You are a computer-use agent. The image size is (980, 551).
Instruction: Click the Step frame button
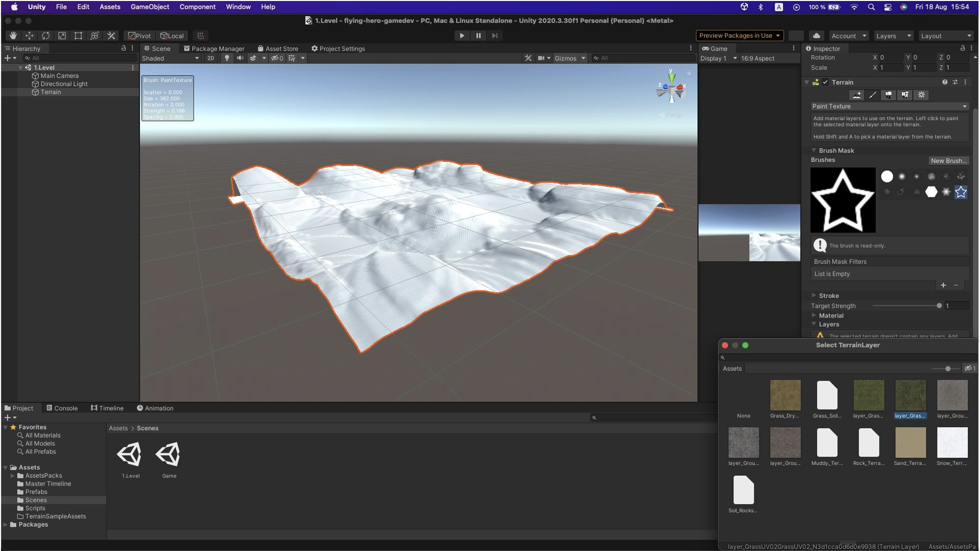(495, 36)
